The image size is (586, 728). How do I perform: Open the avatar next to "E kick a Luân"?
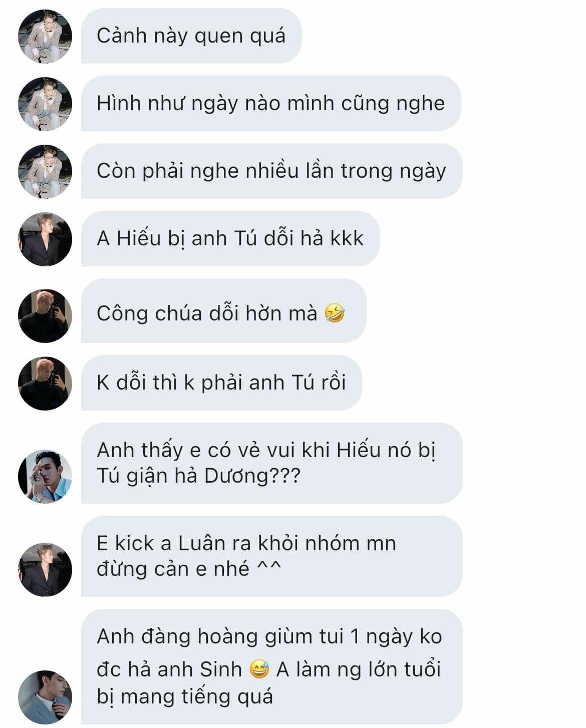(x=45, y=569)
